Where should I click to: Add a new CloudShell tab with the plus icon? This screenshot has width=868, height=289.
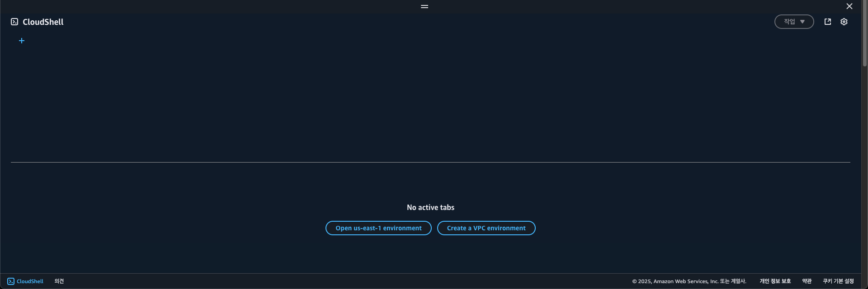pyautogui.click(x=22, y=41)
